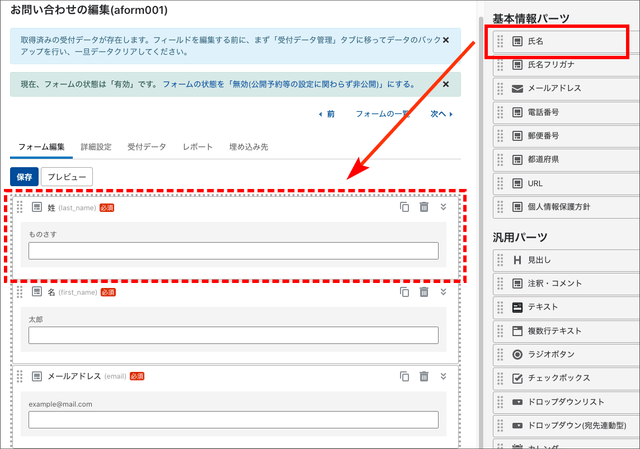Switch to the 受付データ tab

[147, 147]
